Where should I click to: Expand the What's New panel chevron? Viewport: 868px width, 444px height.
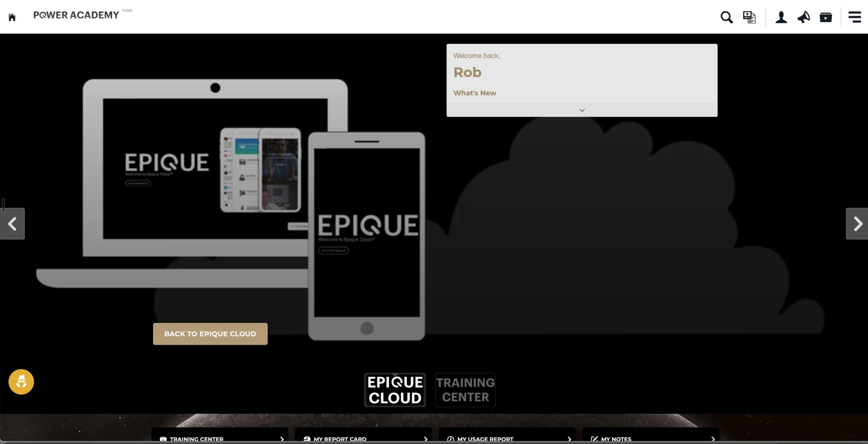coord(582,110)
